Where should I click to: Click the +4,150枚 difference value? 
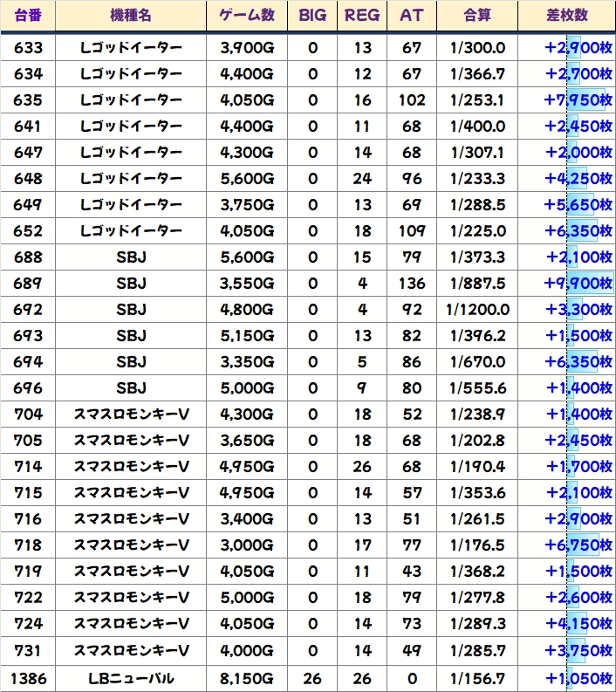coord(578,624)
